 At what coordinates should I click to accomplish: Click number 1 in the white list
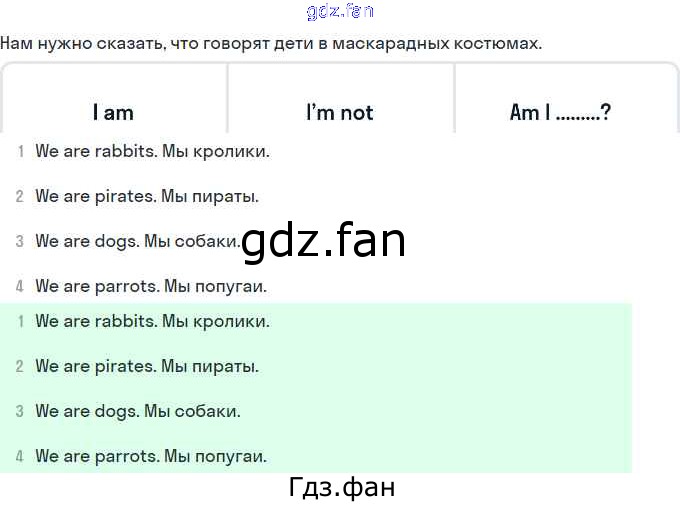(x=20, y=152)
